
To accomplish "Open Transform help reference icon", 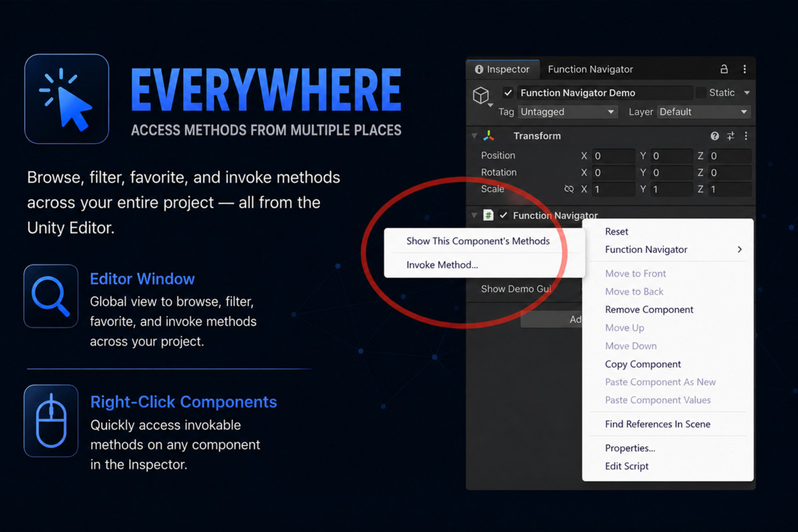I will coord(715,136).
